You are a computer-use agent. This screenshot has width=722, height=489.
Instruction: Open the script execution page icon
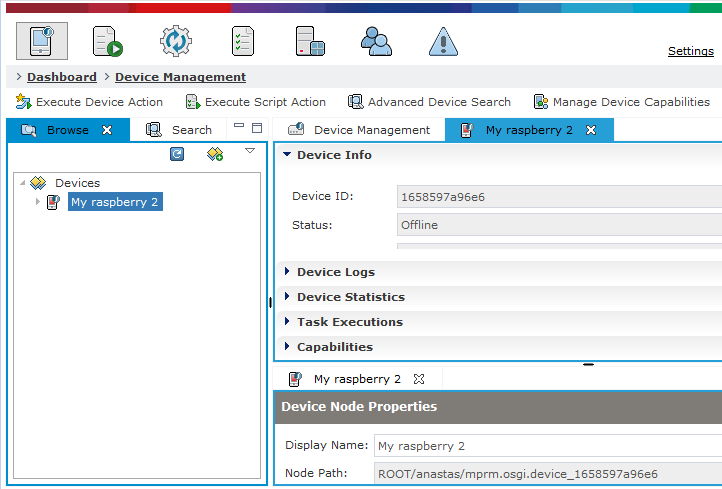click(108, 41)
